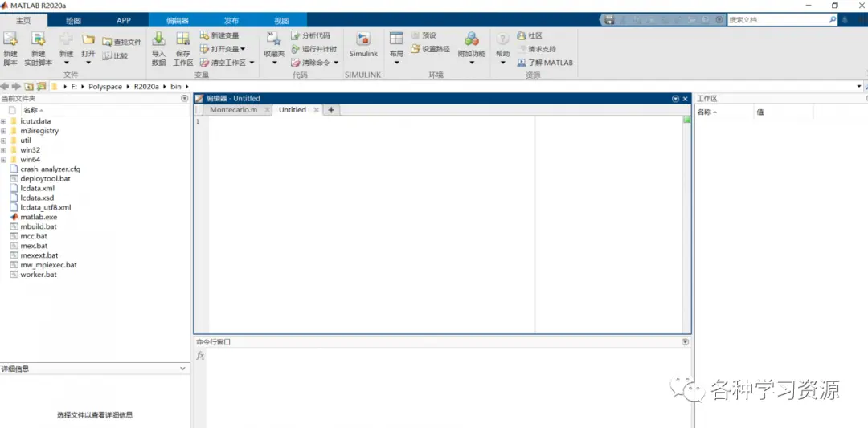Expand the m3iregistry folder

pos(4,131)
